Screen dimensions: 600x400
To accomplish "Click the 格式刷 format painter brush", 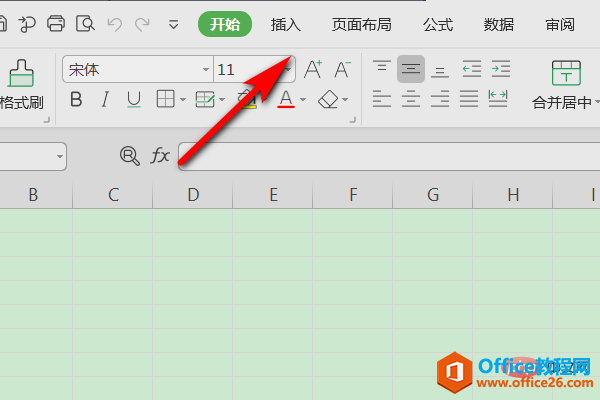I will tap(21, 85).
